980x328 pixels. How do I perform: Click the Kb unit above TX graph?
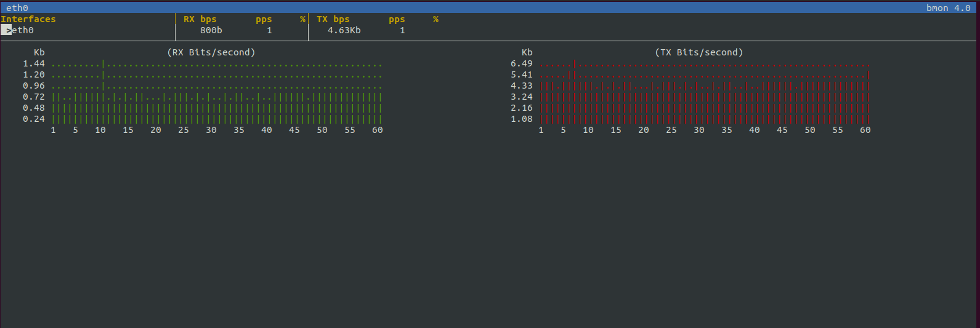tap(527, 52)
